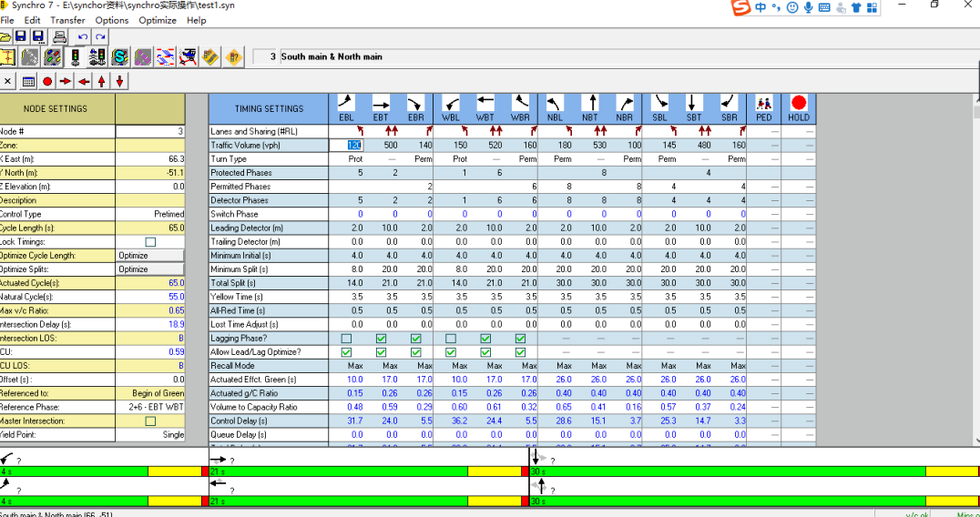Open the File menu
The height and width of the screenshot is (517, 980).
tap(7, 20)
